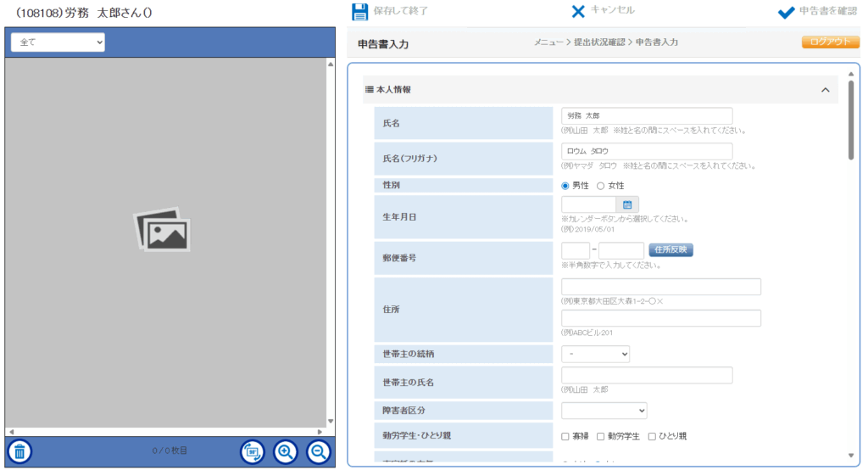
Task: Expand the 障害者区分 dropdown
Action: (x=604, y=411)
